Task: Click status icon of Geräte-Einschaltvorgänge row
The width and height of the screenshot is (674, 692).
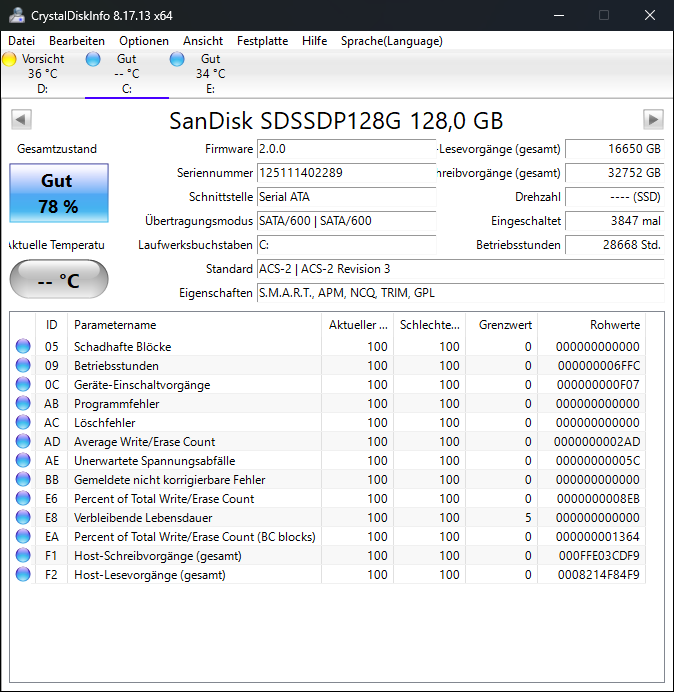Action: tap(23, 384)
